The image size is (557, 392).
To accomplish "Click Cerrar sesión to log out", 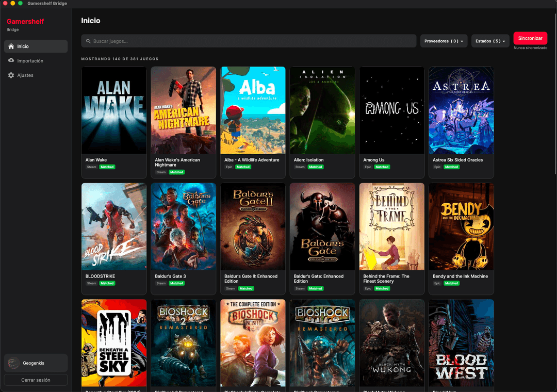I will coord(36,380).
